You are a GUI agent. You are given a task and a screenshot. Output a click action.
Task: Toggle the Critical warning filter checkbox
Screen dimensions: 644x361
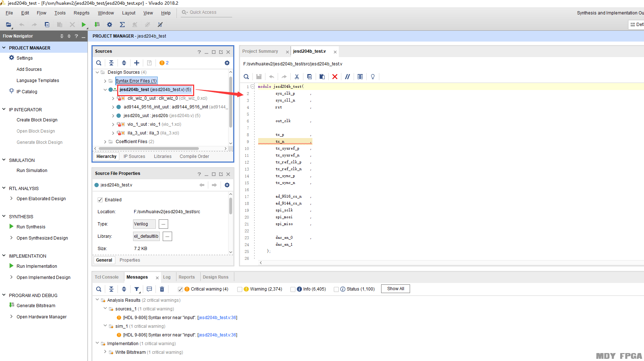click(x=180, y=289)
